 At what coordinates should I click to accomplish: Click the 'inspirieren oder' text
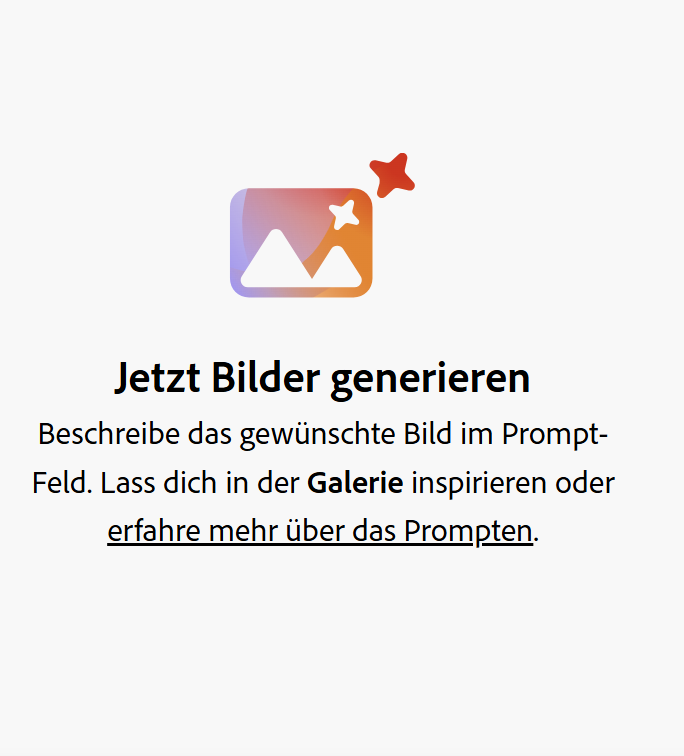513,483
